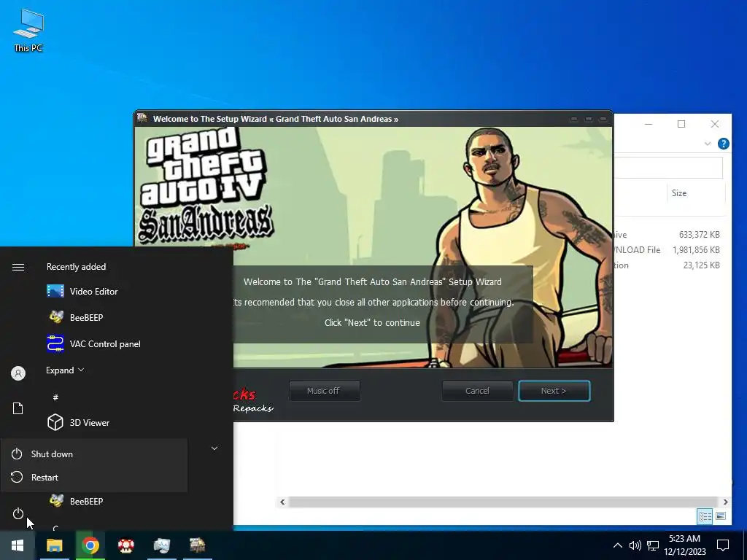
Task: Open Google Chrome from taskbar
Action: 90,545
